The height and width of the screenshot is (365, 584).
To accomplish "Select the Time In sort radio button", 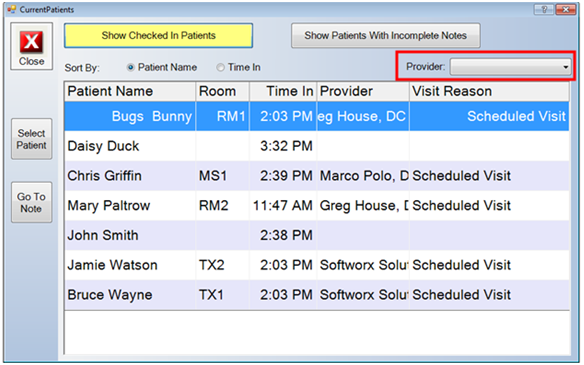I will pos(220,67).
